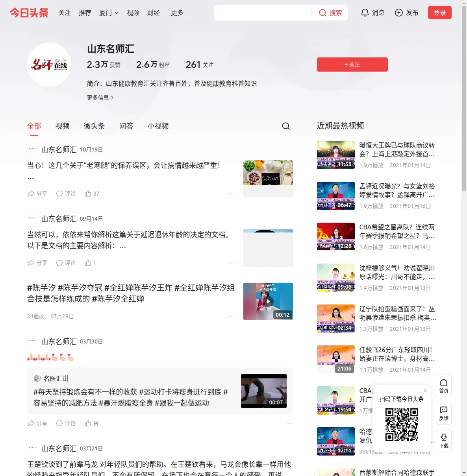
Task: Like the 老寒腿 post with 37 likes
Action: pyautogui.click(x=92, y=194)
